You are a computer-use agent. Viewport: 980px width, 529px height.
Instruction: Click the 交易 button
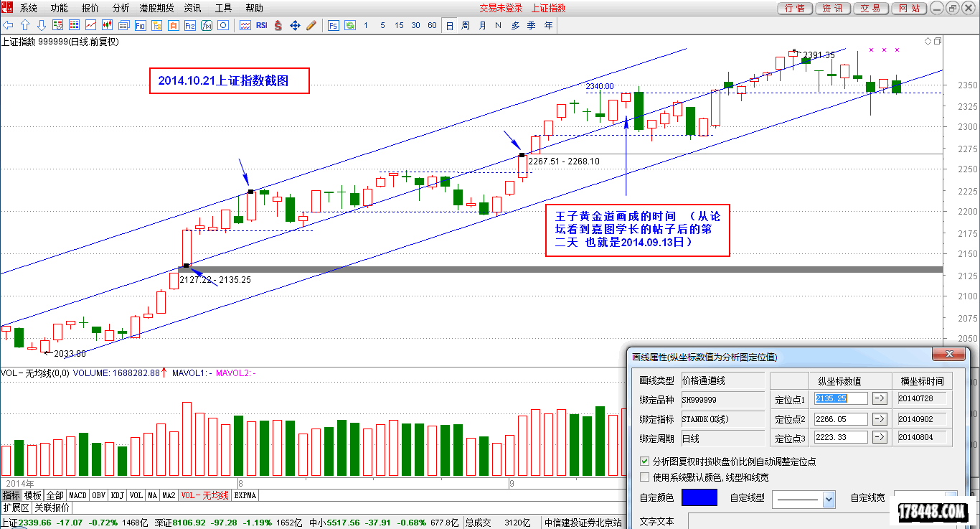[x=870, y=8]
